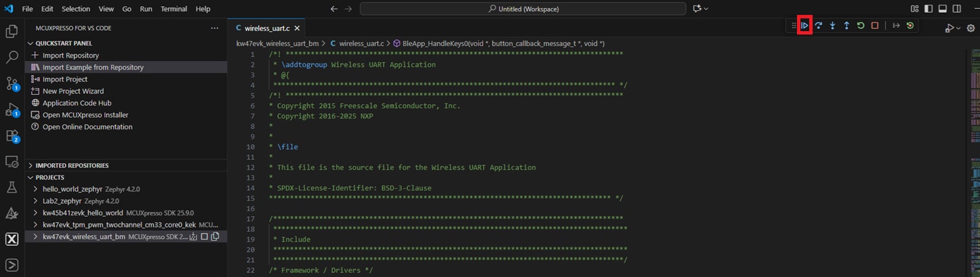Open the Terminal menu
Screen dimensions: 980x277
point(175,9)
